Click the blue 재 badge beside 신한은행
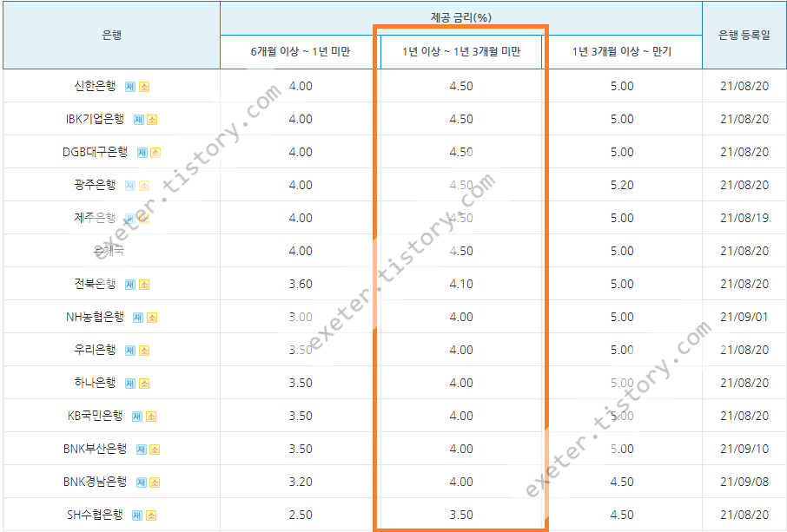Viewport: 787px width, 532px height. pos(130,87)
